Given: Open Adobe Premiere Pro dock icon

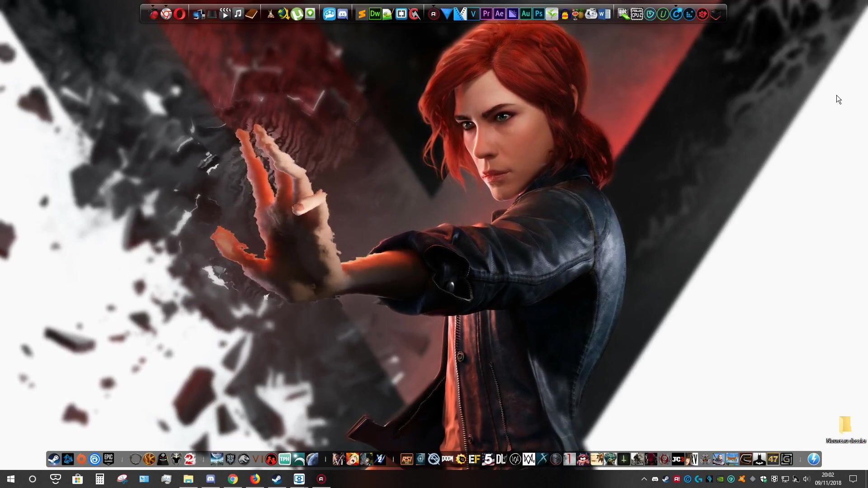Looking at the screenshot, I should pos(486,14).
